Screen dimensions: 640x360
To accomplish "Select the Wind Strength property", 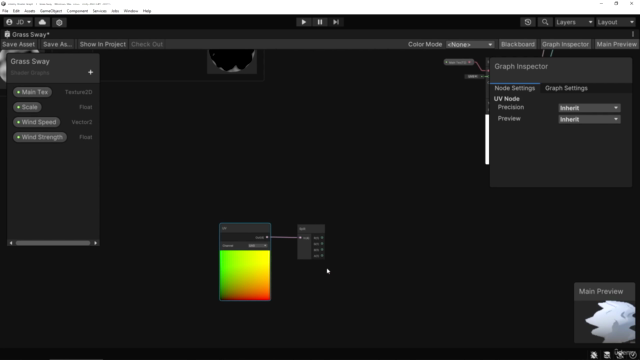I will tap(40, 137).
